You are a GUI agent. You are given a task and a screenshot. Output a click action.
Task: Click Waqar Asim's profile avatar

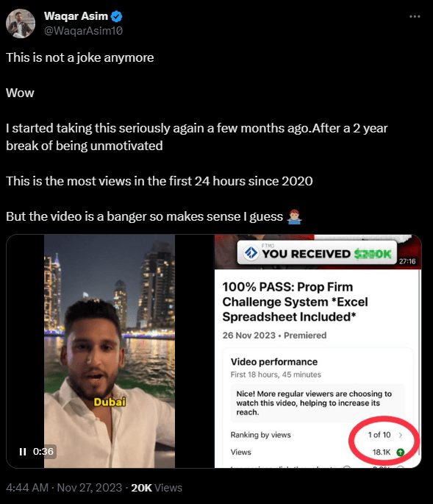tap(21, 24)
